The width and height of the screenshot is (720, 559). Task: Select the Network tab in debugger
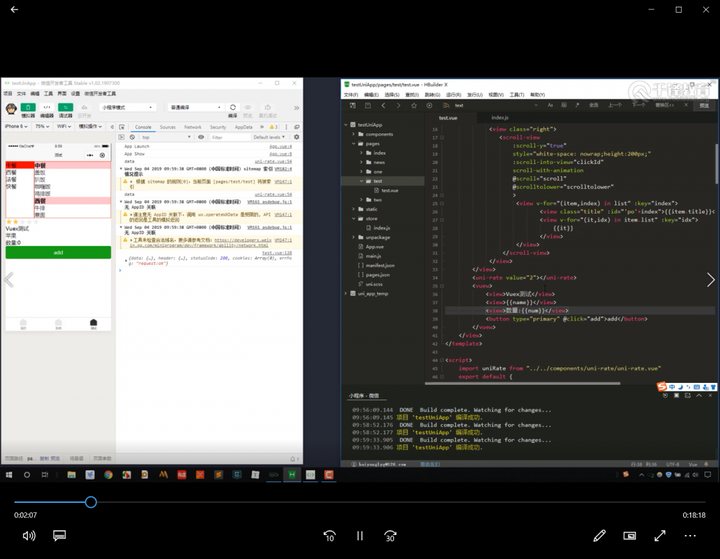[x=192, y=127]
